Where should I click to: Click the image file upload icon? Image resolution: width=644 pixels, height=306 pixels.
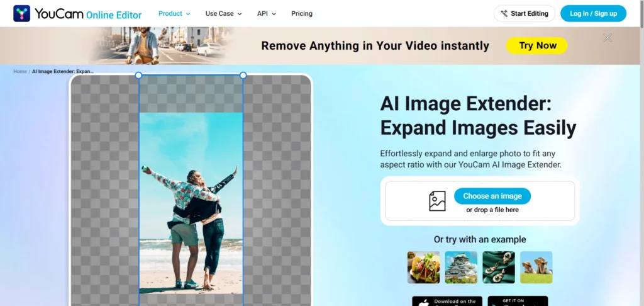[437, 201]
